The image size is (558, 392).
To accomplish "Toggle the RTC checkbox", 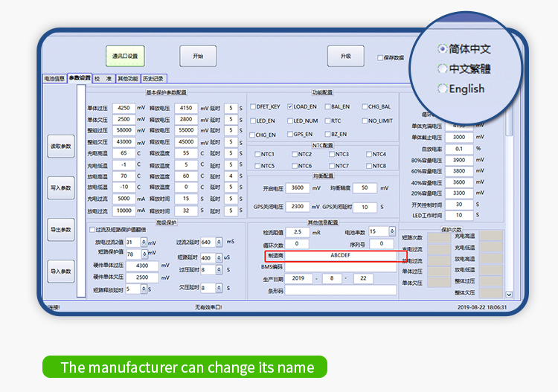I will click(x=328, y=121).
